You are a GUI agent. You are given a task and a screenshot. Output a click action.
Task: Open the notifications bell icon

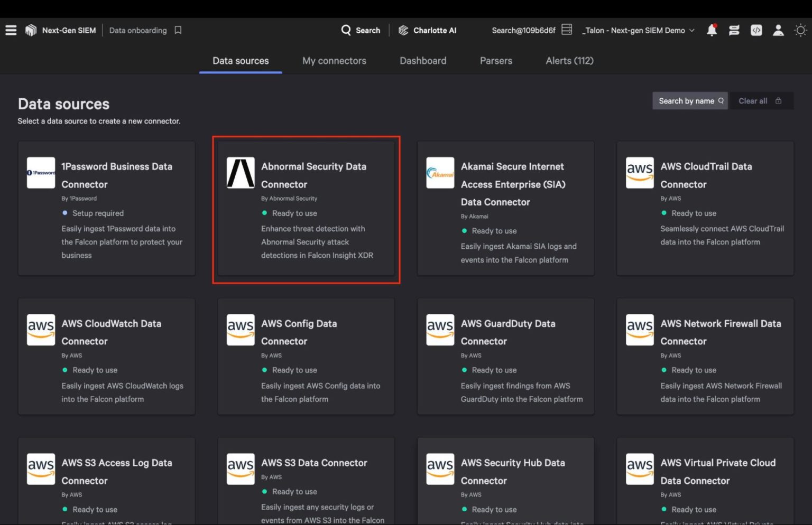pyautogui.click(x=711, y=30)
